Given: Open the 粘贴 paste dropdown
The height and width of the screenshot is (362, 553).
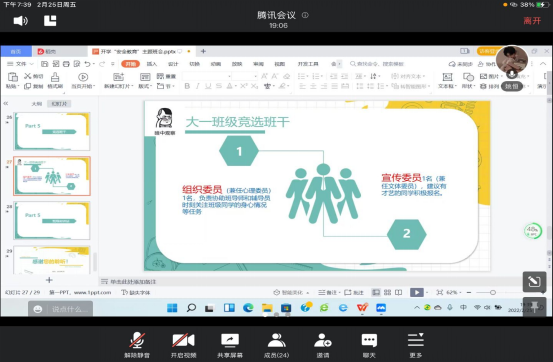Looking at the screenshot, I should [x=13, y=86].
